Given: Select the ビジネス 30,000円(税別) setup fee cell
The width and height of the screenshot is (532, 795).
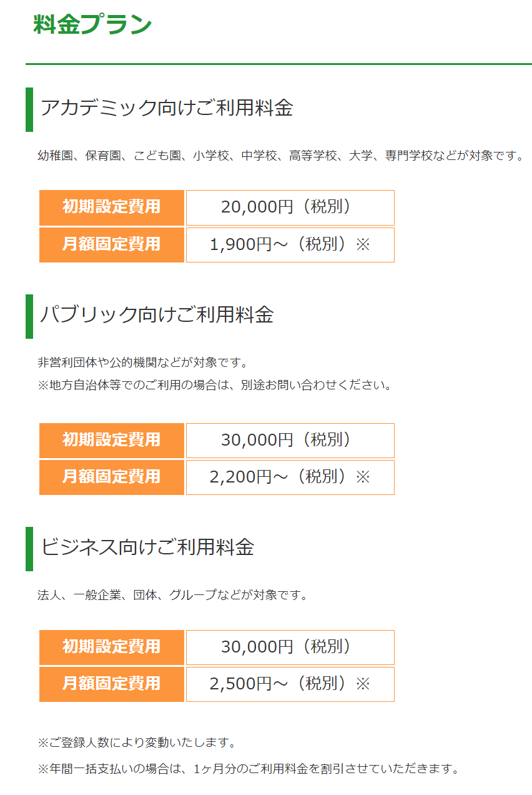Looking at the screenshot, I should point(290,647).
